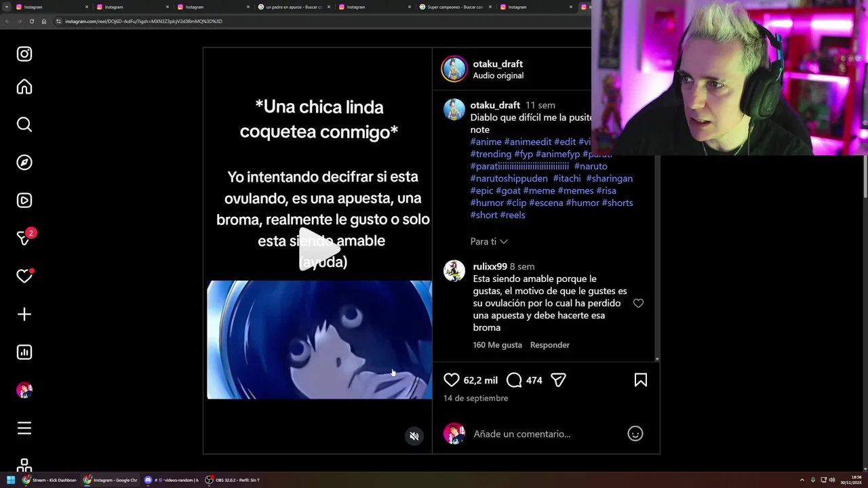Open the Windows Start button
The width and height of the screenshot is (868, 488).
(11, 480)
